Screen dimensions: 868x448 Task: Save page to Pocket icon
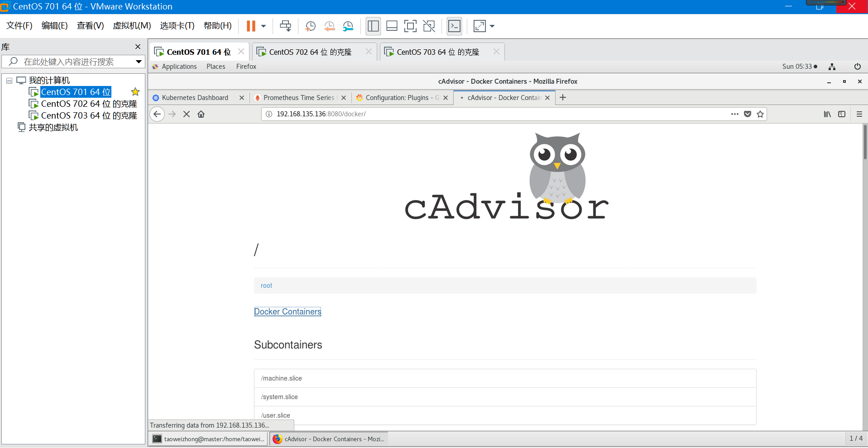coord(748,114)
